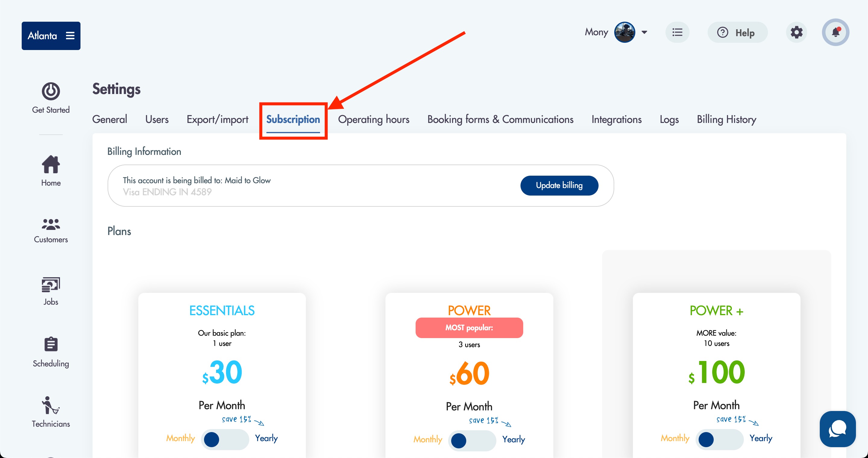Click Mony's profile avatar
Image resolution: width=868 pixels, height=458 pixels.
pyautogui.click(x=625, y=32)
